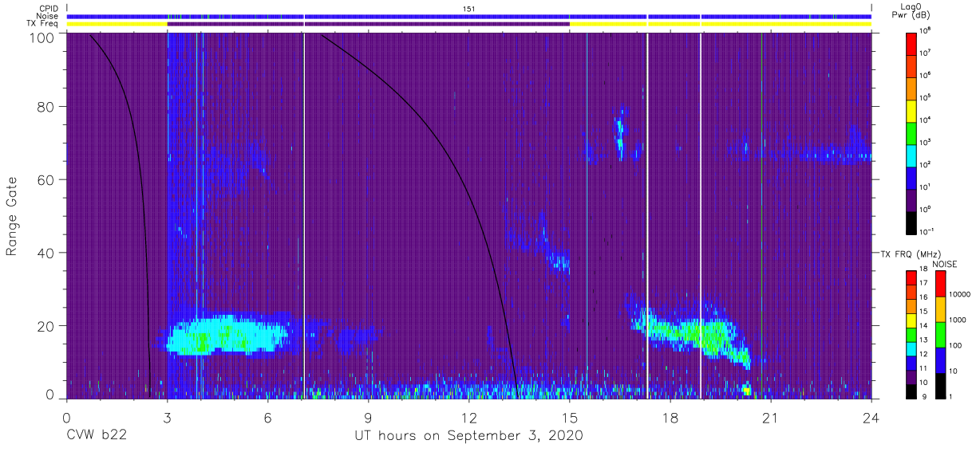980x452 pixels.
Task: Pick the yellow segment of NOISE colorbar
Action: [940, 309]
